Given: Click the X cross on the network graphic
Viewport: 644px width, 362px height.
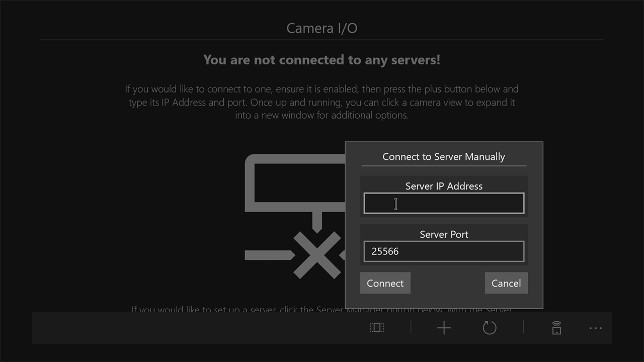Looking at the screenshot, I should (317, 255).
